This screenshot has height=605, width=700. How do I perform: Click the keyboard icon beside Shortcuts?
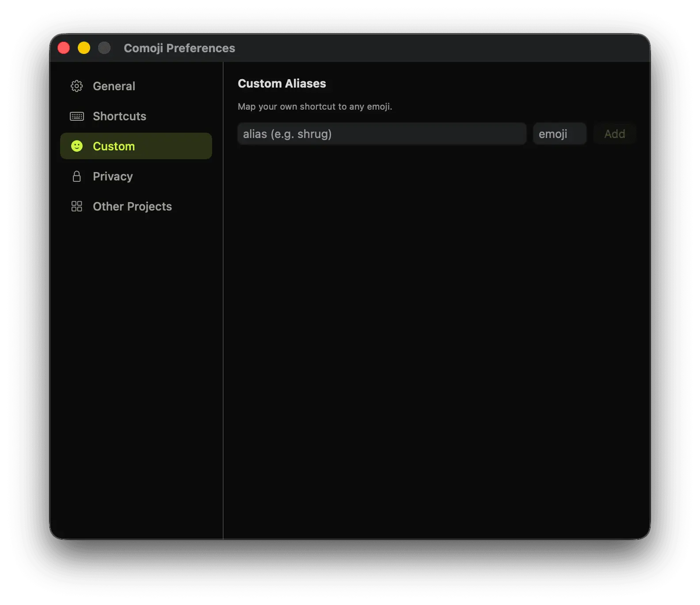click(77, 116)
